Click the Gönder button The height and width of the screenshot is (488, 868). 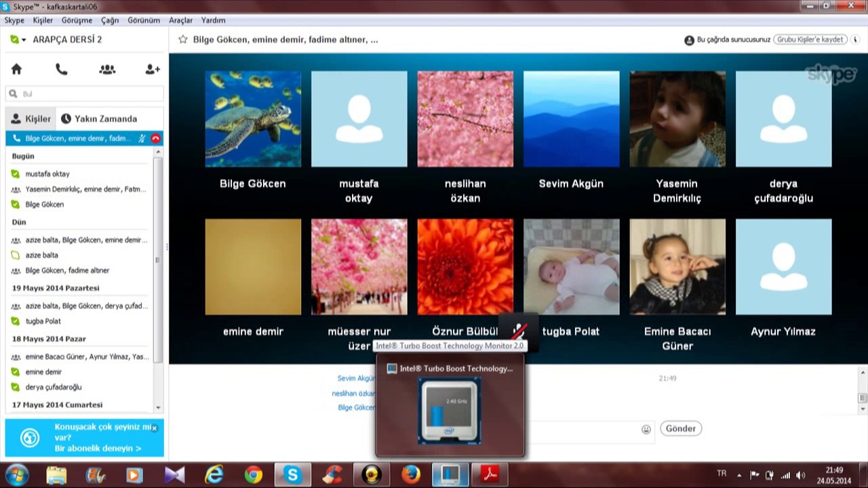681,428
